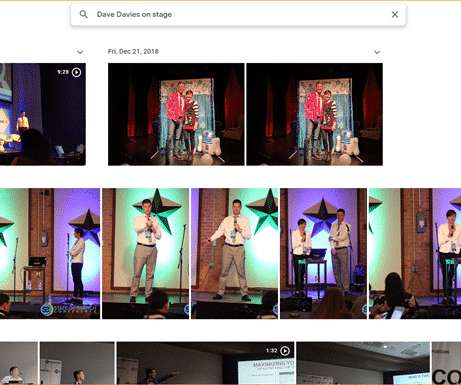Screen dimensions: 461x385
Task: Open the 1:32 slide presentation video thumbnail
Action: tap(205, 363)
